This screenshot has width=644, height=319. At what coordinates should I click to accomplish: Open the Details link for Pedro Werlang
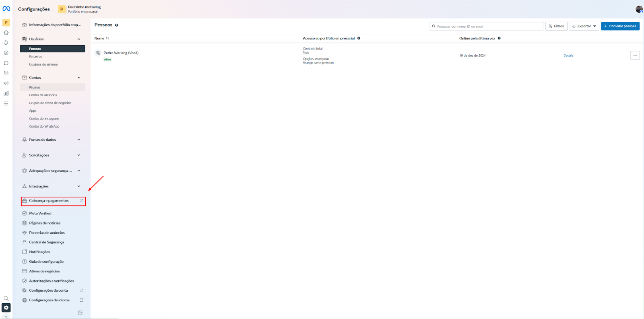point(568,56)
